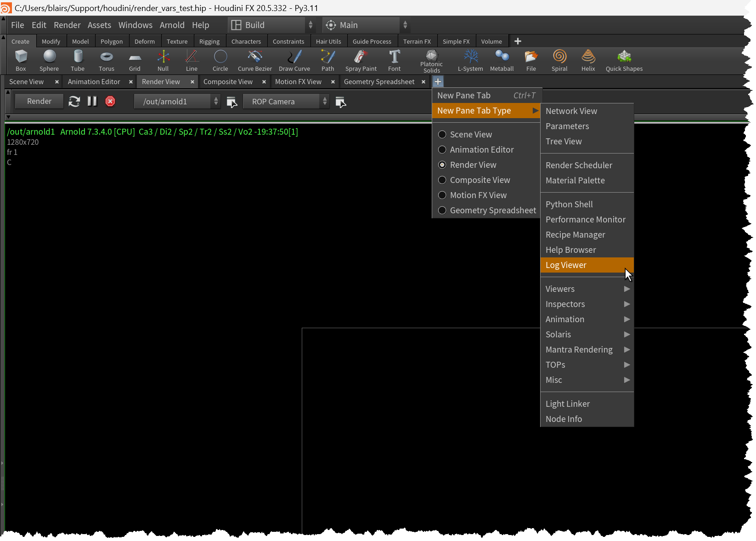Switch to the Terrain FX shelf tab
The image size is (756, 541).
[x=417, y=41]
